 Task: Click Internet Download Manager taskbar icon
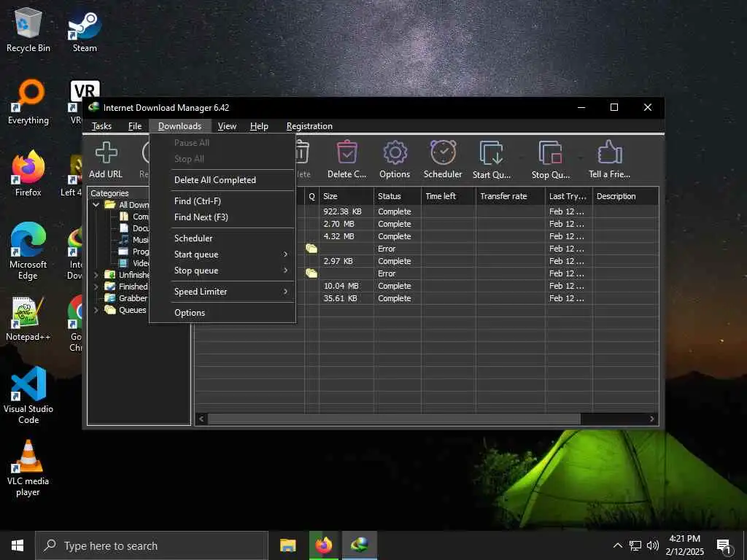point(360,545)
